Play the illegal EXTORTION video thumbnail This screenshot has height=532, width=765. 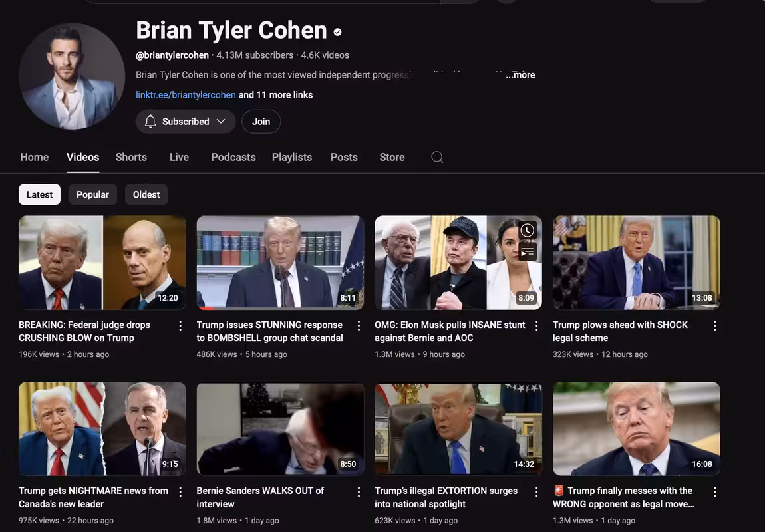458,429
